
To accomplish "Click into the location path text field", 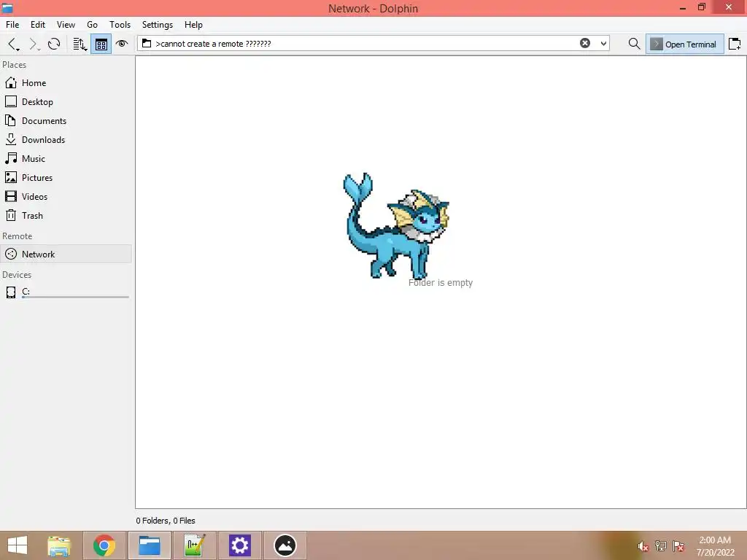I will pos(367,43).
